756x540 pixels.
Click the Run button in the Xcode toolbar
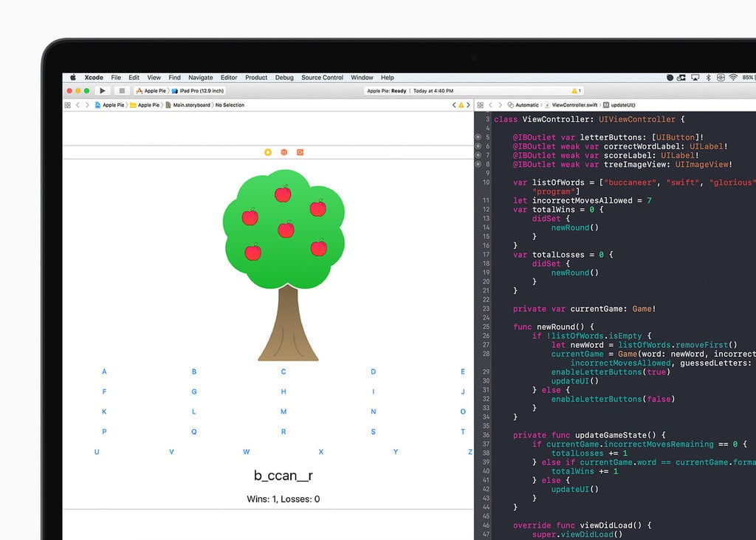coord(103,90)
